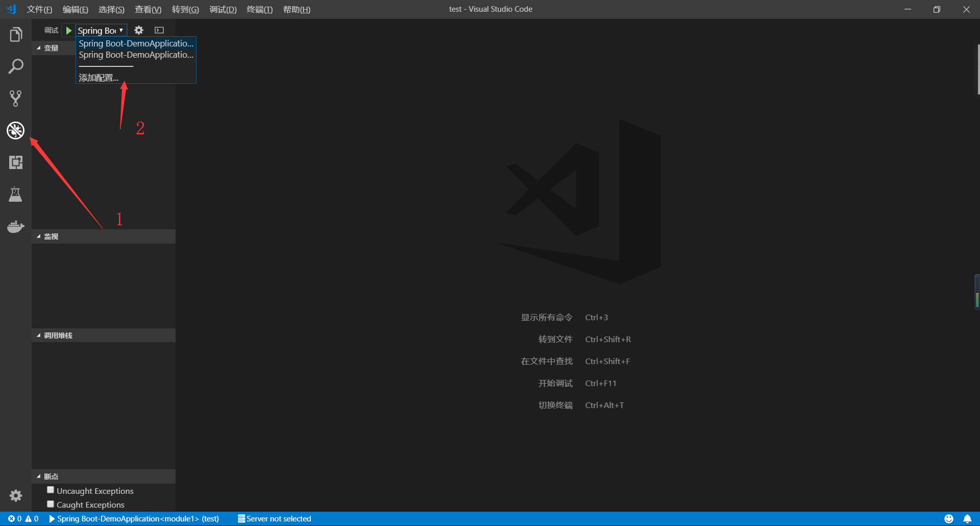Viewport: 980px width, 526px height.
Task: Select the Search icon in activity bar
Action: pos(16,66)
